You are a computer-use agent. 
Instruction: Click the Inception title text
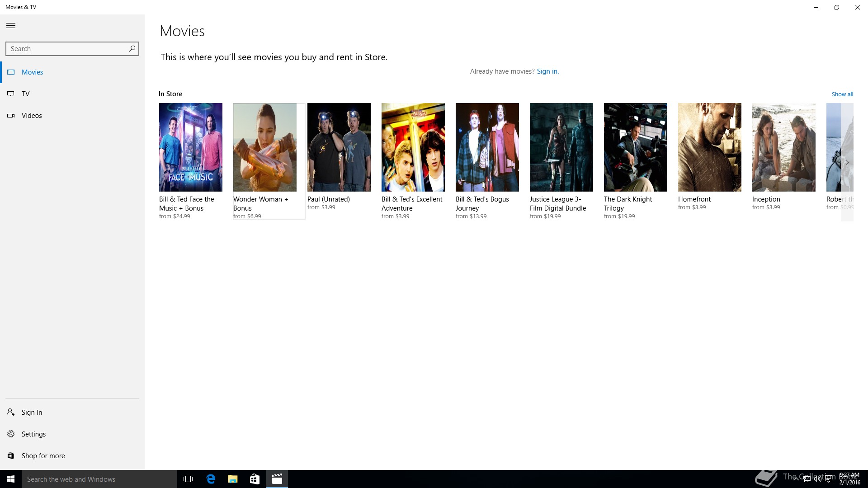pyautogui.click(x=766, y=199)
